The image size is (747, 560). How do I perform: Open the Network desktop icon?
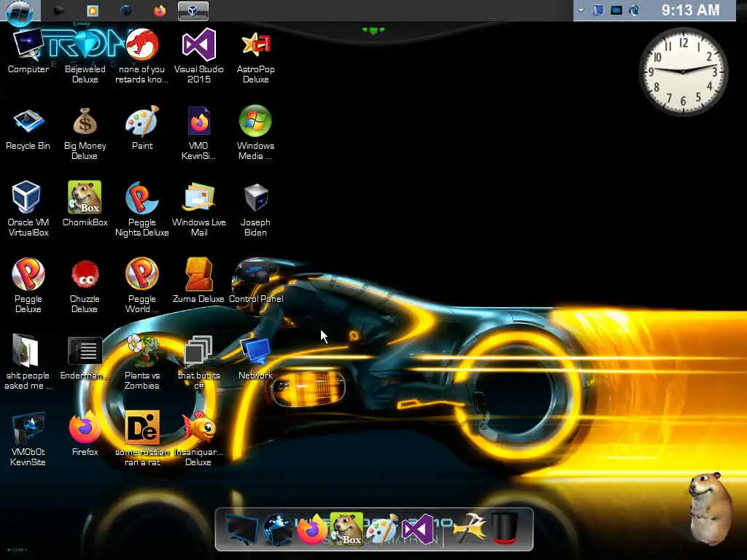pos(255,358)
